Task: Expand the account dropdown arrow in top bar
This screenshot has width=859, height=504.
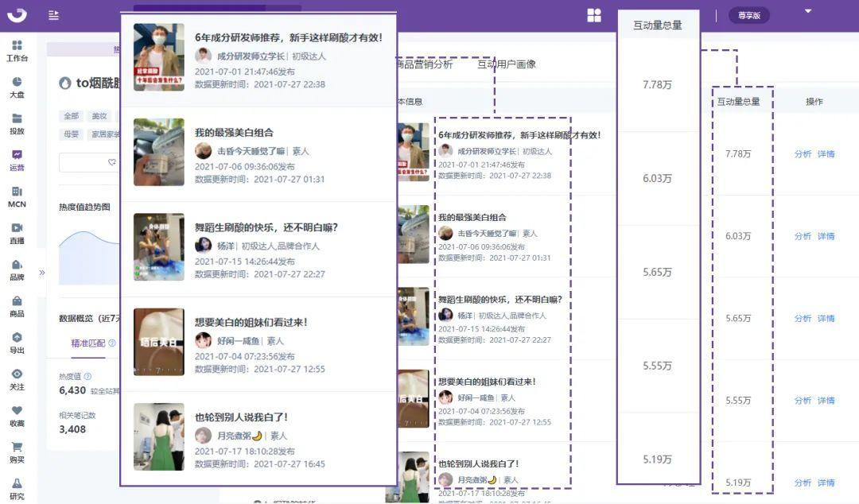Action: [808, 11]
